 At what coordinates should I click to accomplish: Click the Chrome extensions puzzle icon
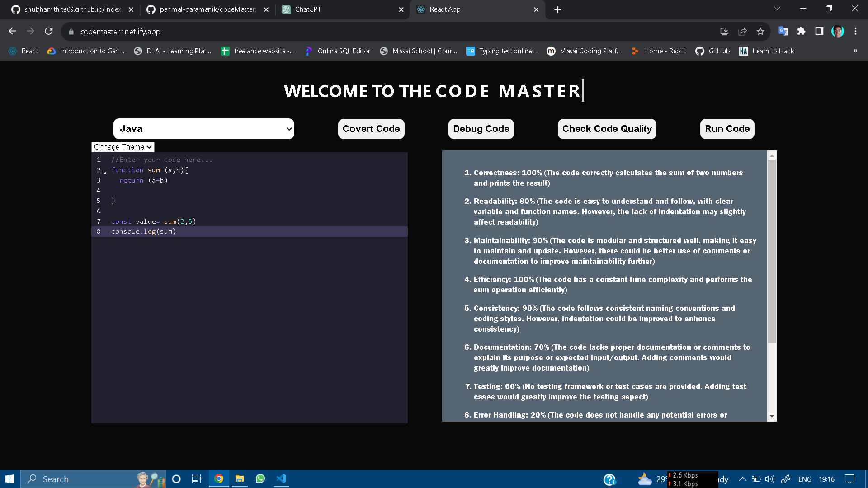pos(801,31)
